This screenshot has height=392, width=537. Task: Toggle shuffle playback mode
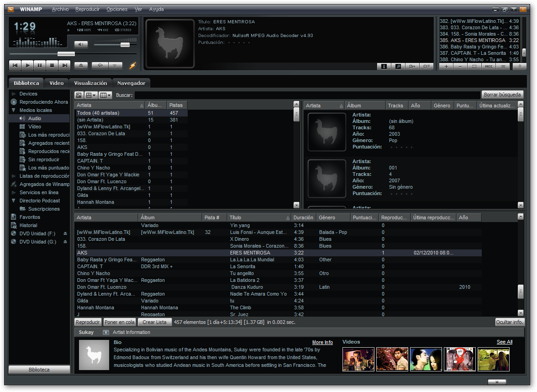[x=100, y=65]
